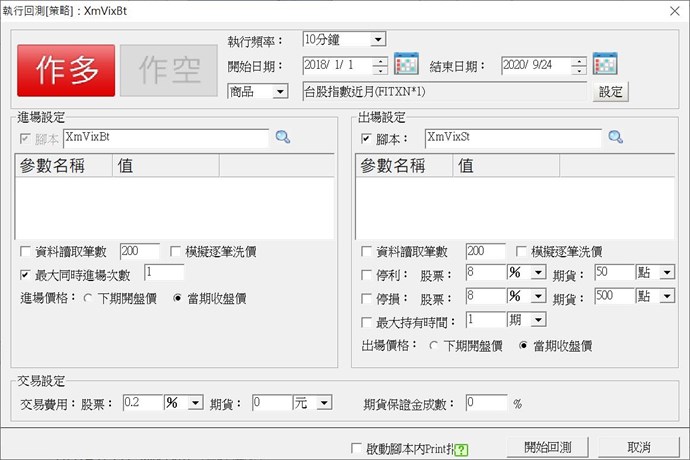Click the red 作多 long button
Screen dimensions: 690x460
coord(68,70)
